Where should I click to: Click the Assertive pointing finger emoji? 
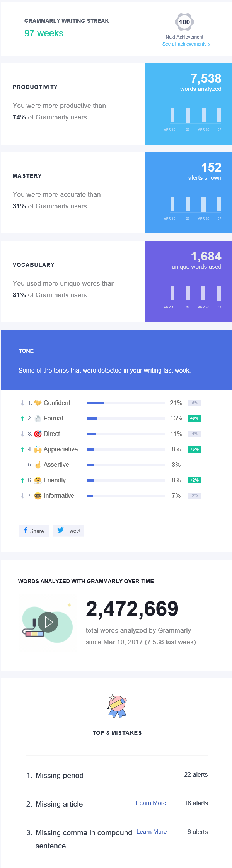(38, 465)
